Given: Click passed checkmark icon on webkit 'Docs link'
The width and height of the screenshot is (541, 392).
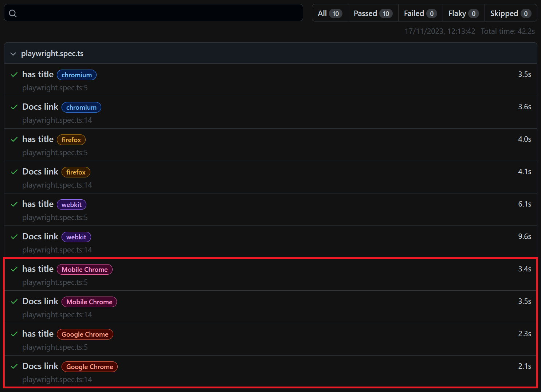Looking at the screenshot, I should [x=14, y=237].
